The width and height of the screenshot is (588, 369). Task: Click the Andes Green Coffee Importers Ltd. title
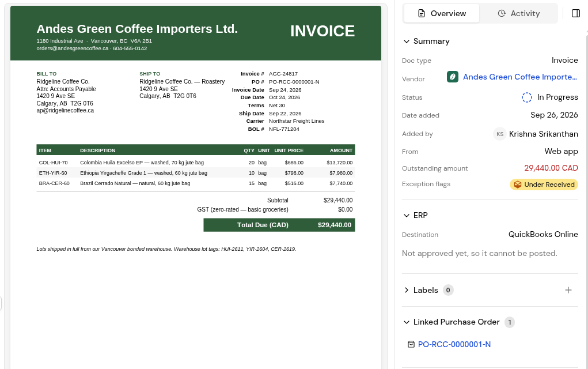137,29
